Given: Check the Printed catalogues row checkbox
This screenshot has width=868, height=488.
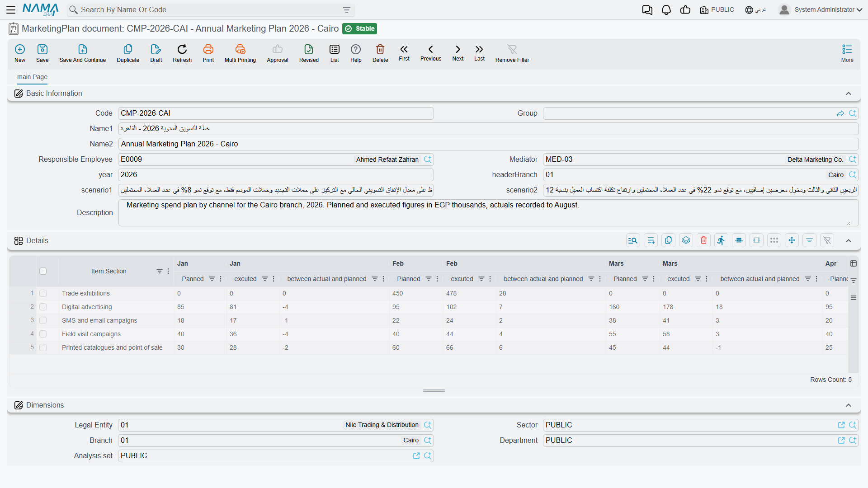Looking at the screenshot, I should click(43, 347).
